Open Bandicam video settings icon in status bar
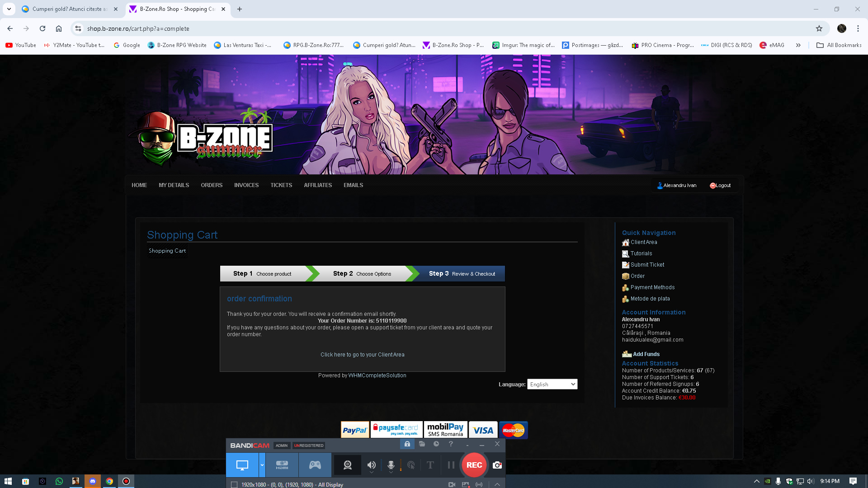The height and width of the screenshot is (488, 868). click(x=452, y=484)
